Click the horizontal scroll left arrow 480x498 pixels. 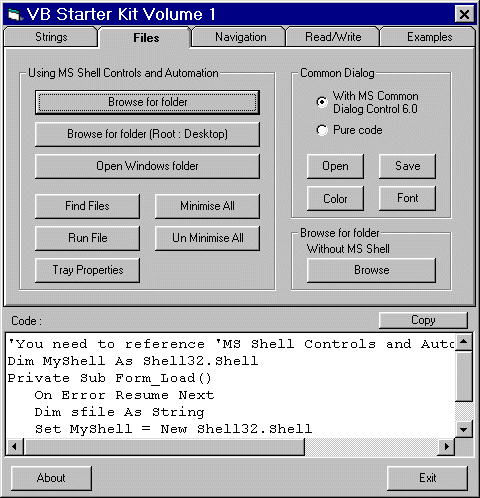[x=15, y=446]
